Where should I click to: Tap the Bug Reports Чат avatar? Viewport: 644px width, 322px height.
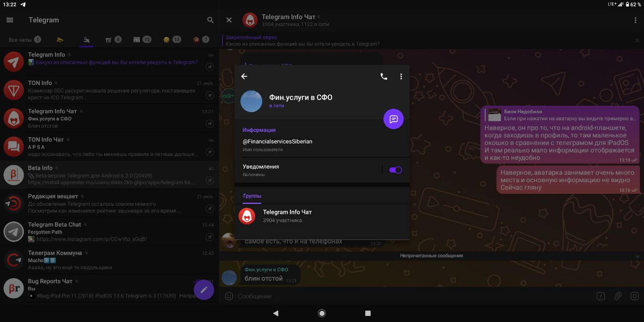point(14,288)
